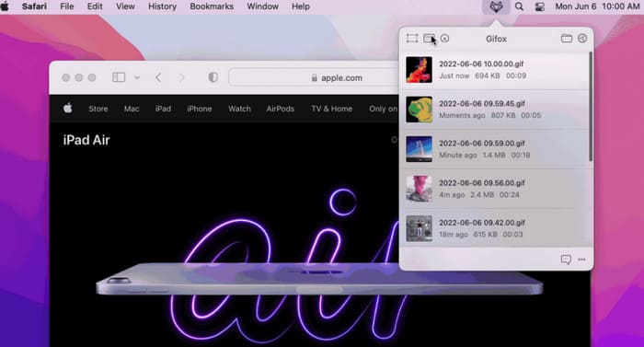The image size is (644, 347).
Task: Click Gifox panel title text
Action: tap(496, 39)
